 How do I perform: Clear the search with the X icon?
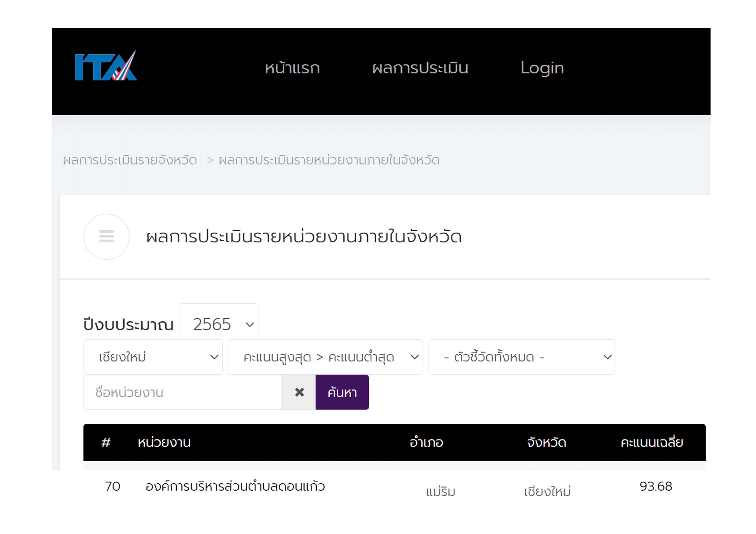coord(299,392)
